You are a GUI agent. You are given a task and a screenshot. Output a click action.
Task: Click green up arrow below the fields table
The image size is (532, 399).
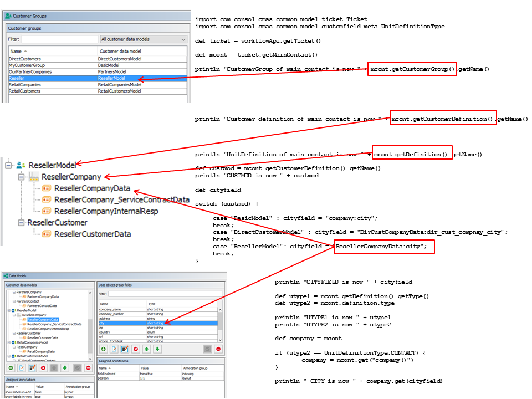point(146,349)
